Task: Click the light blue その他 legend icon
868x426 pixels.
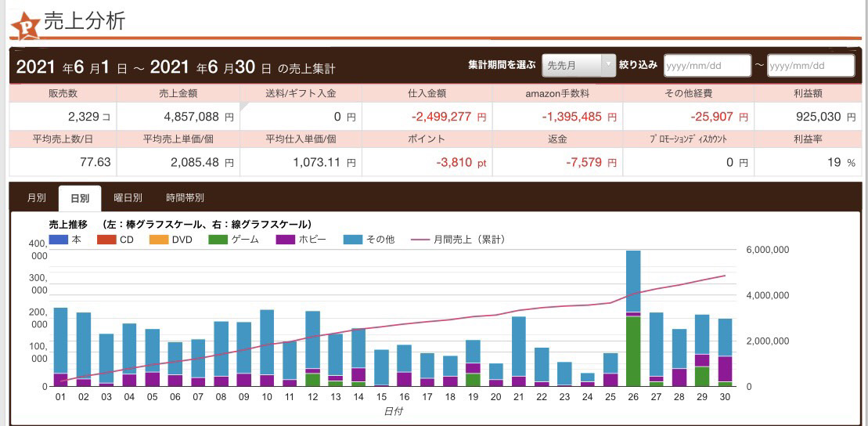Action: click(353, 240)
